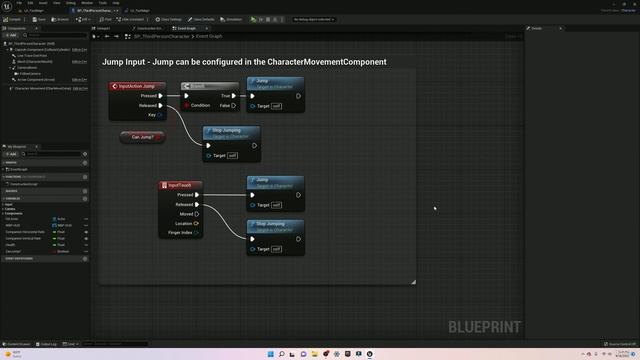Click Add button in My Blueprint panel
Image resolution: width=640 pixels, height=360 pixels.
point(11,154)
